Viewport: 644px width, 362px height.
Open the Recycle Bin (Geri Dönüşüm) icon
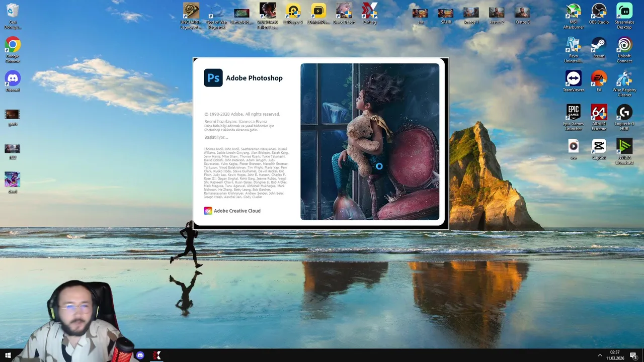coord(13,11)
